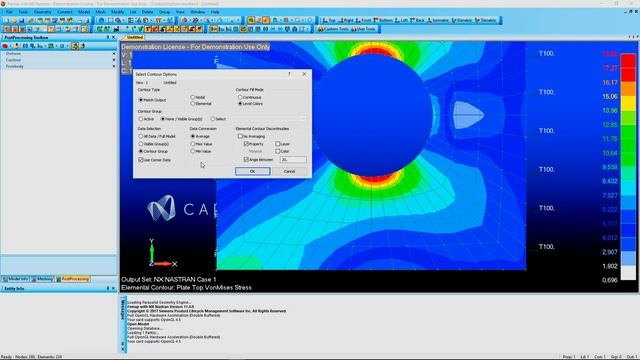The height and width of the screenshot is (360, 640).
Task: Open the Group menu
Action: pyautogui.click(x=164, y=12)
